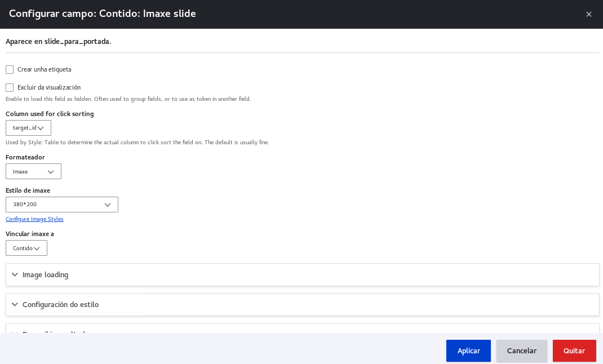This screenshot has width=603, height=364.
Task: Follow the Configure Image Styles link
Action: coord(34,219)
